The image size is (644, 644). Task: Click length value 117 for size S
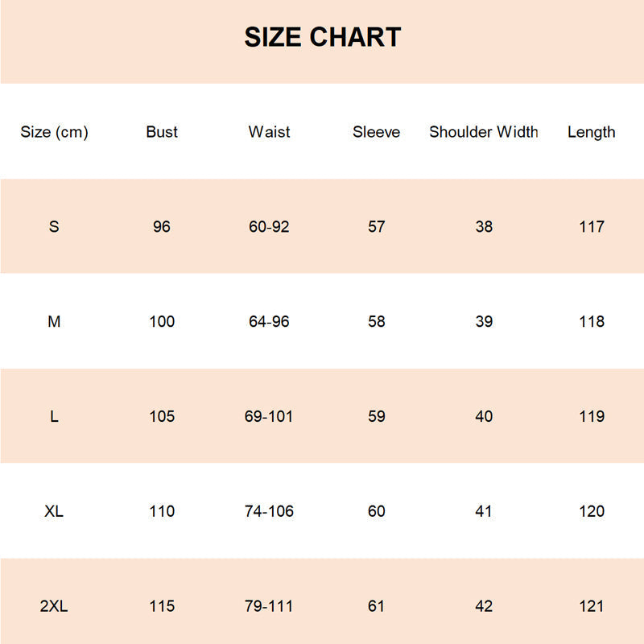tap(591, 227)
